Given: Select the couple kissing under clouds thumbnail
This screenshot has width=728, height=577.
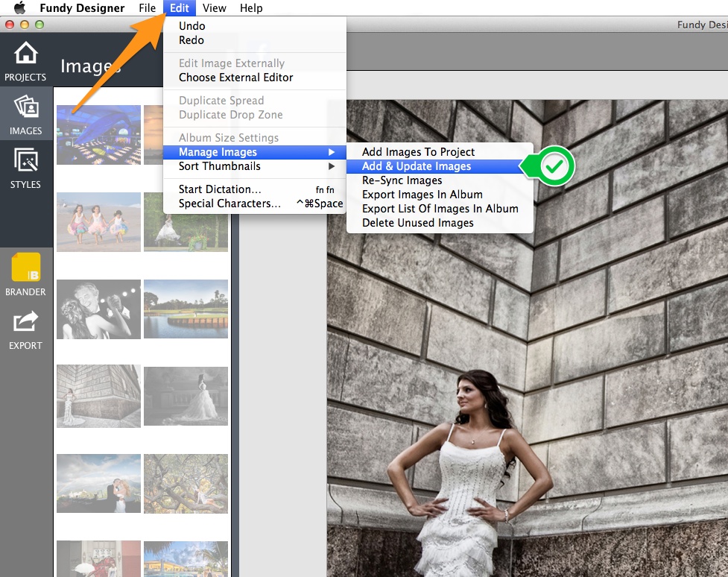Looking at the screenshot, I should click(x=98, y=484).
